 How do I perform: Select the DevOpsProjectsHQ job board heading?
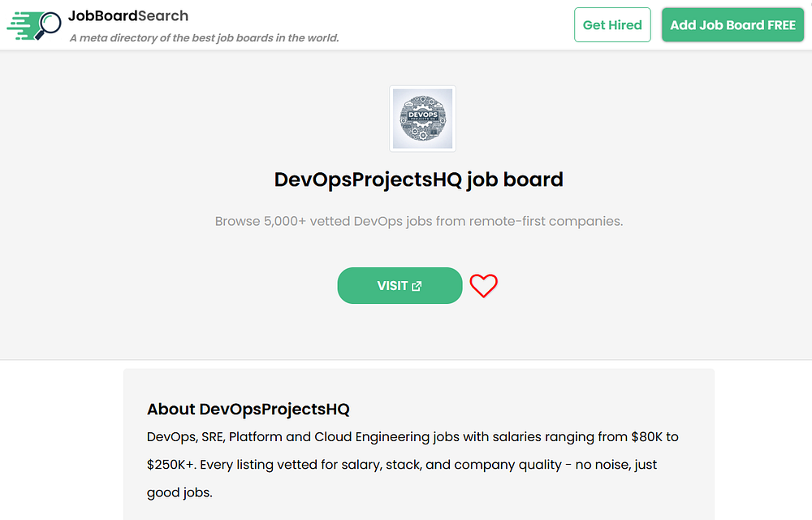pos(418,179)
